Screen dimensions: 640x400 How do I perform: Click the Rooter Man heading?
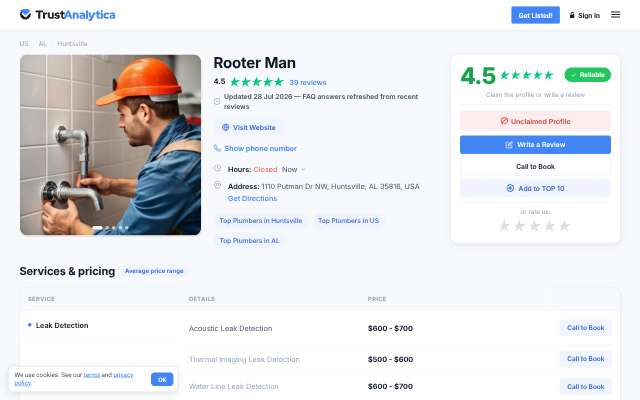coord(254,63)
